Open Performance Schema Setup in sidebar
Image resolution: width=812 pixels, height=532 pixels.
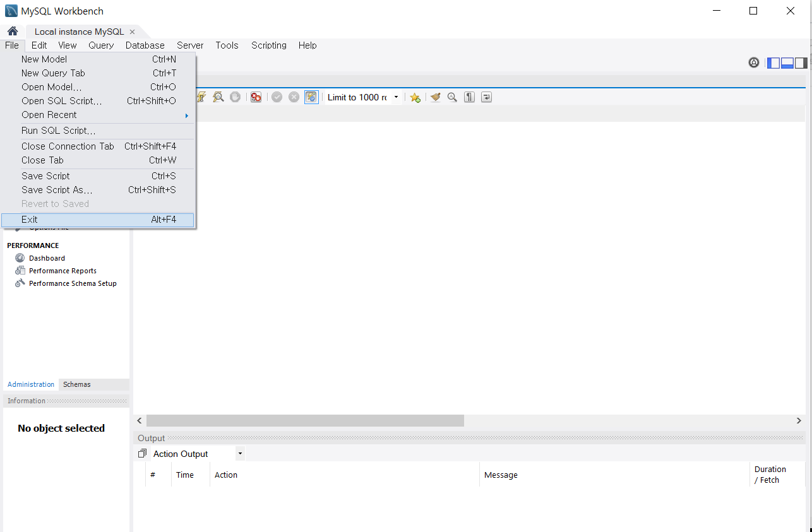point(73,283)
